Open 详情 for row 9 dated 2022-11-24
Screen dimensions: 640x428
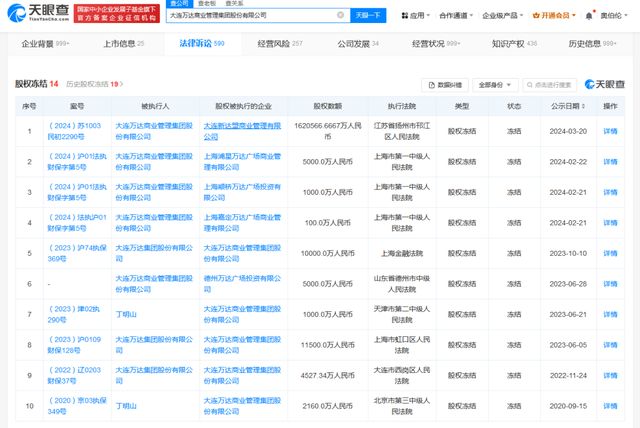click(610, 376)
